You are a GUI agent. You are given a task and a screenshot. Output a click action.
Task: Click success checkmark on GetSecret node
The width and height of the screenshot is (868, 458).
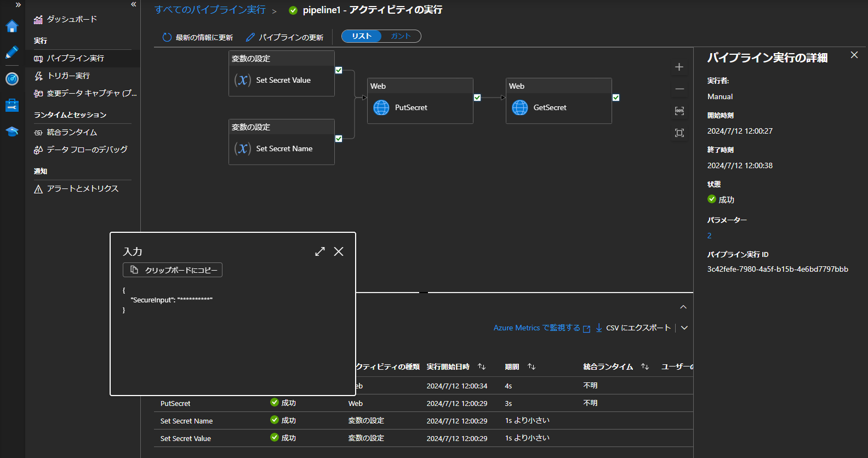point(616,98)
